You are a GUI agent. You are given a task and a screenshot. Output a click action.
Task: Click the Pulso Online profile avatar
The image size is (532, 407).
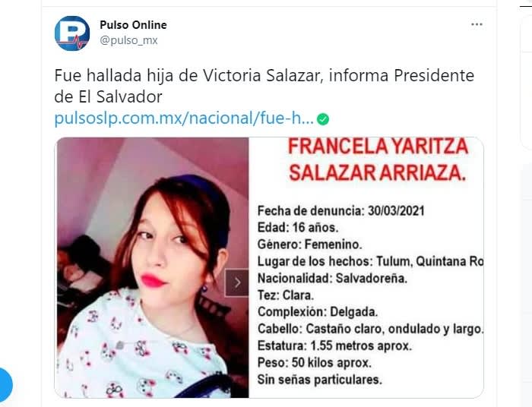[x=72, y=33]
